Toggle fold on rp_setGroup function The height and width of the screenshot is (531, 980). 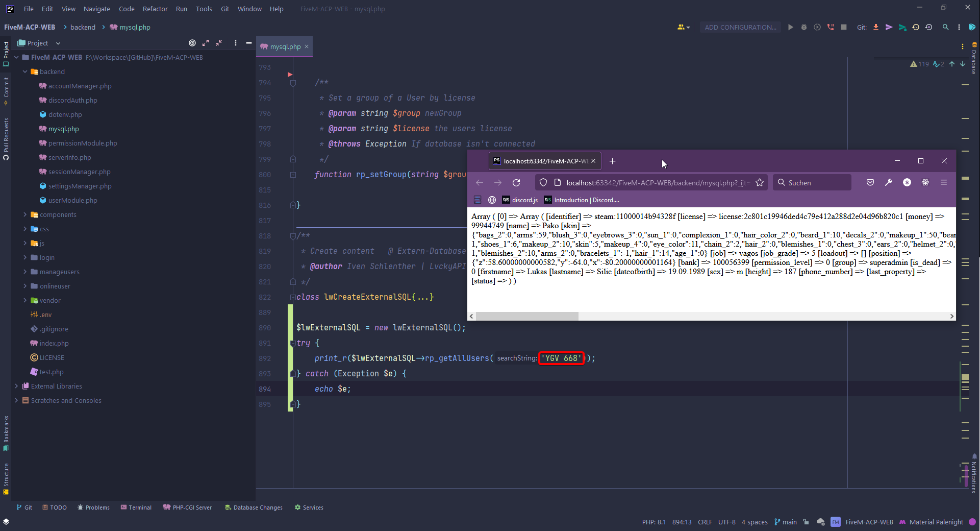(293, 175)
